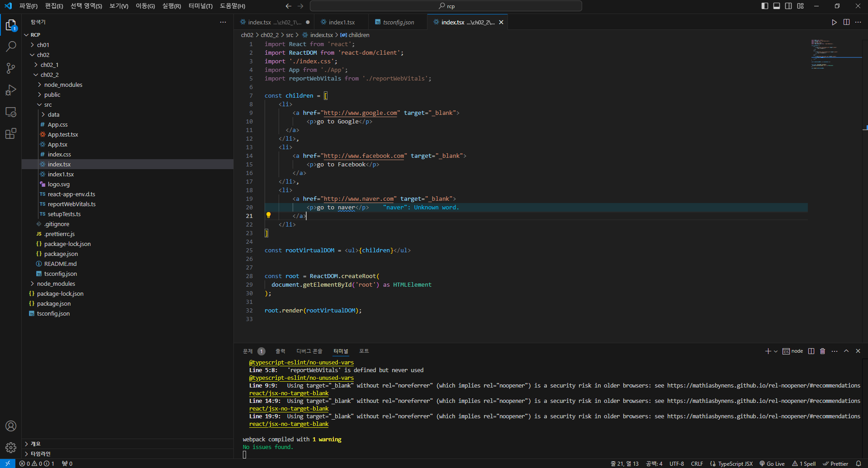
Task: Split the editor to the right
Action: (x=846, y=22)
